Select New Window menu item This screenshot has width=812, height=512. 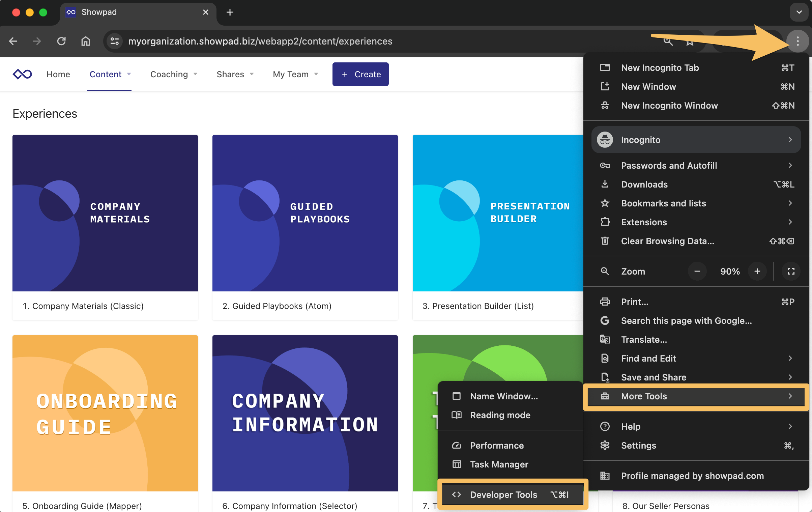696,87
